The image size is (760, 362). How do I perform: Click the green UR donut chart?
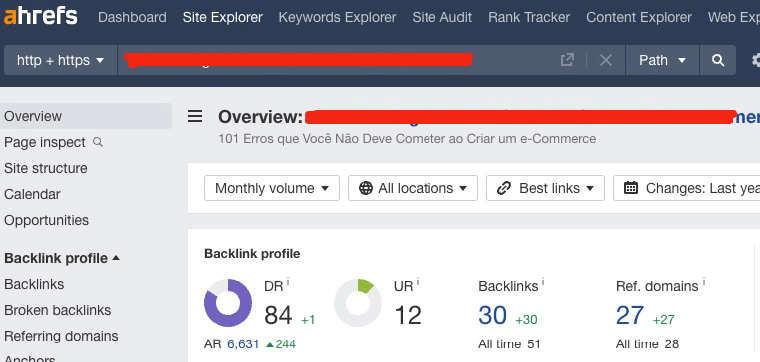tap(358, 303)
